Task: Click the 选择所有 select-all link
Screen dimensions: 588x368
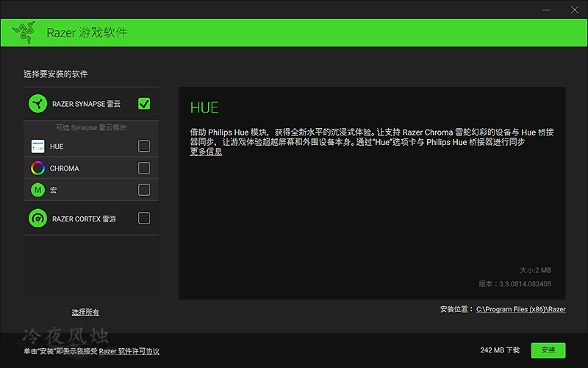Action: click(x=85, y=312)
